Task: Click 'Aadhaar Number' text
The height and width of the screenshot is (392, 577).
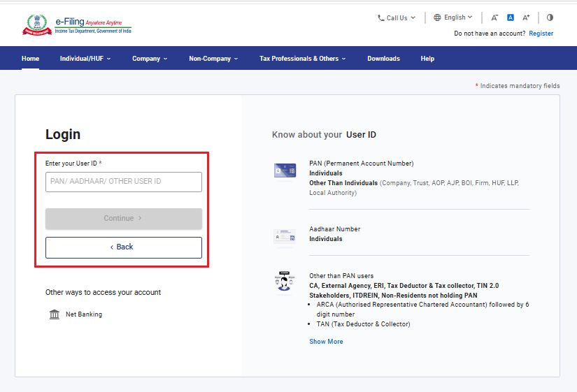Action: click(x=334, y=229)
